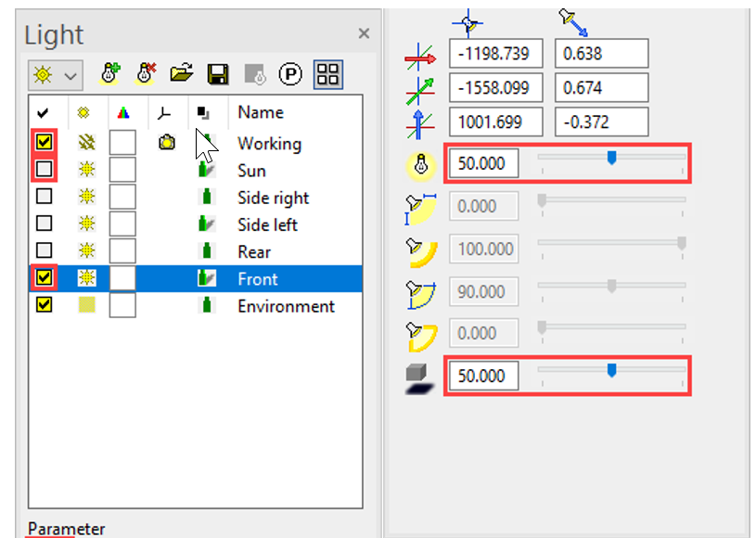
Task: Enable the Sun light checkbox
Action: pyautogui.click(x=44, y=170)
